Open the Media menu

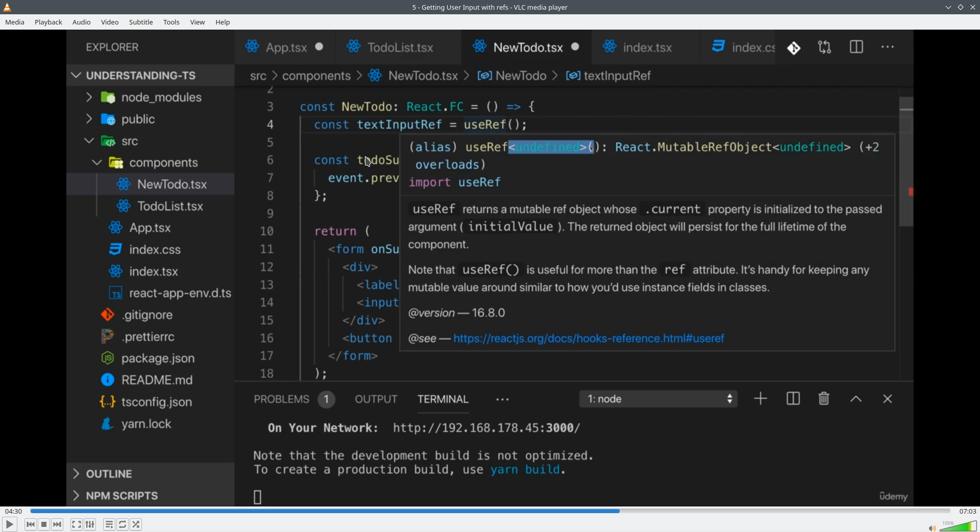(x=15, y=22)
